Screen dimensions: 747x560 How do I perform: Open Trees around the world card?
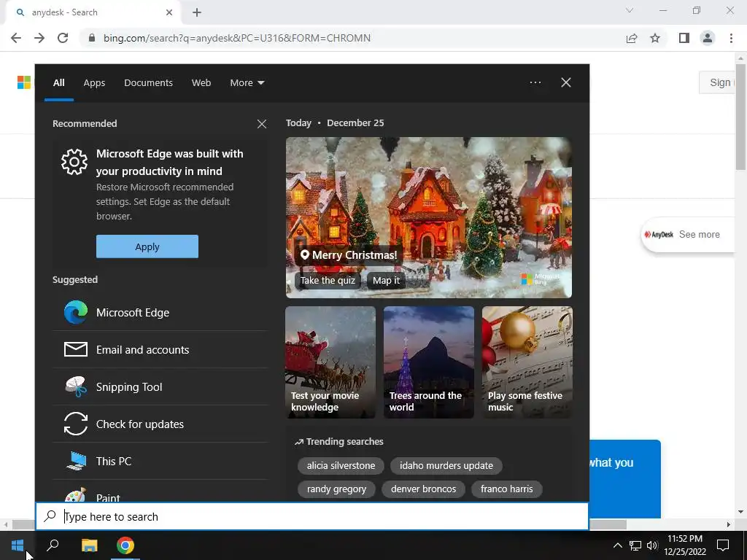[429, 362]
